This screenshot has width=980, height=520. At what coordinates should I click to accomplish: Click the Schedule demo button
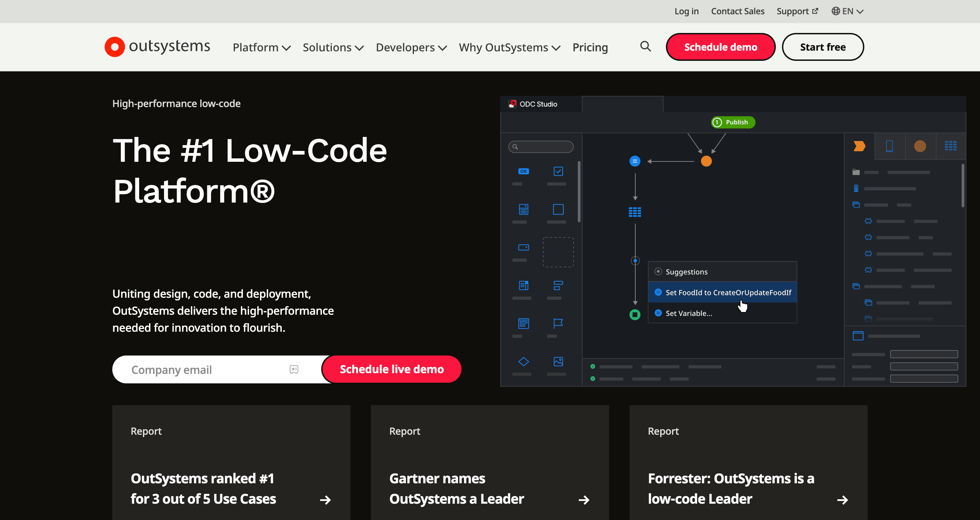pos(720,47)
